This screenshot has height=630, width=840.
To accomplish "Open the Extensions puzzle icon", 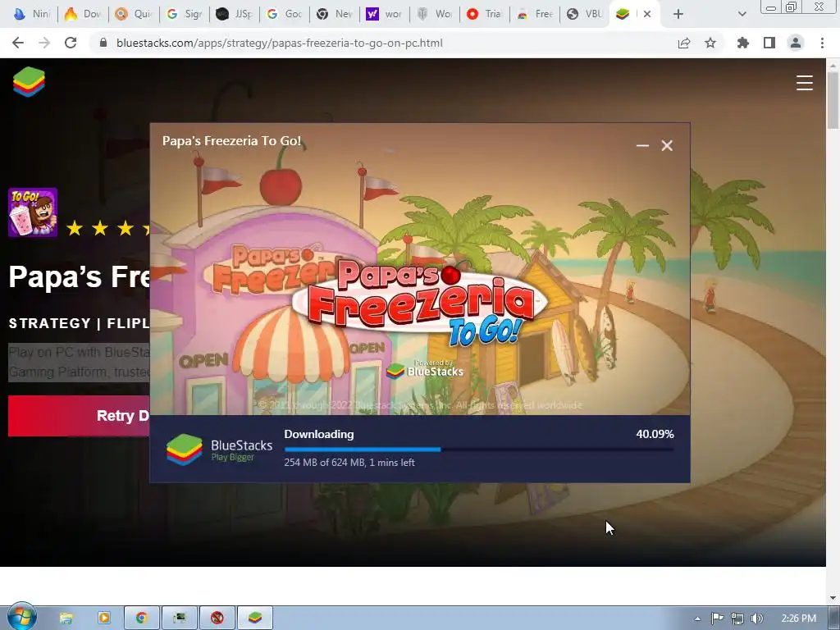I will (x=743, y=43).
